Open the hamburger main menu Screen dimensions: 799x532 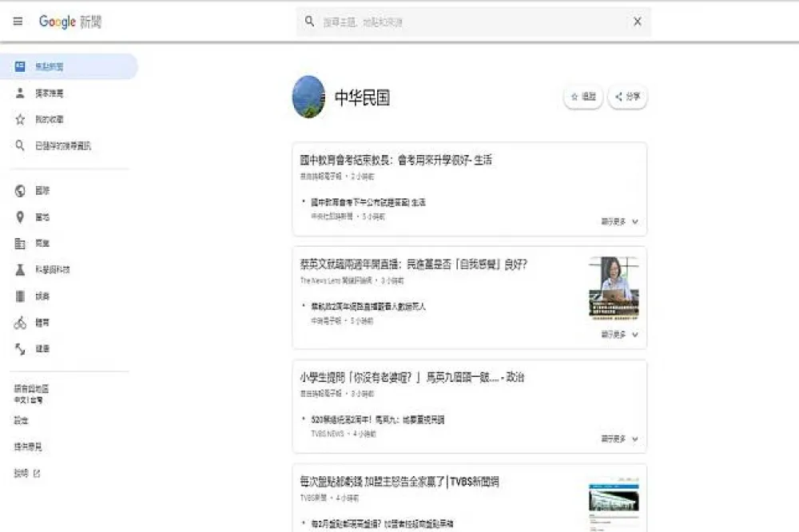point(18,22)
